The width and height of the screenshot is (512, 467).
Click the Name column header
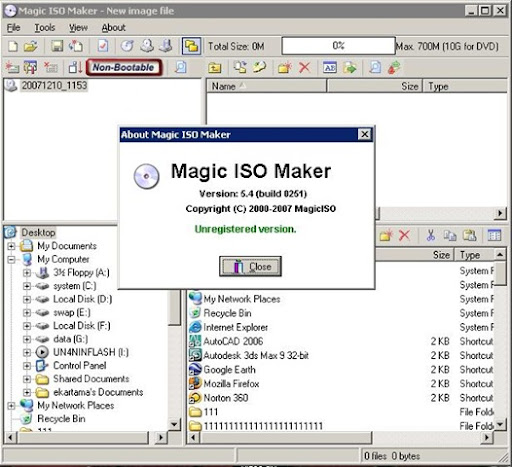(266, 86)
